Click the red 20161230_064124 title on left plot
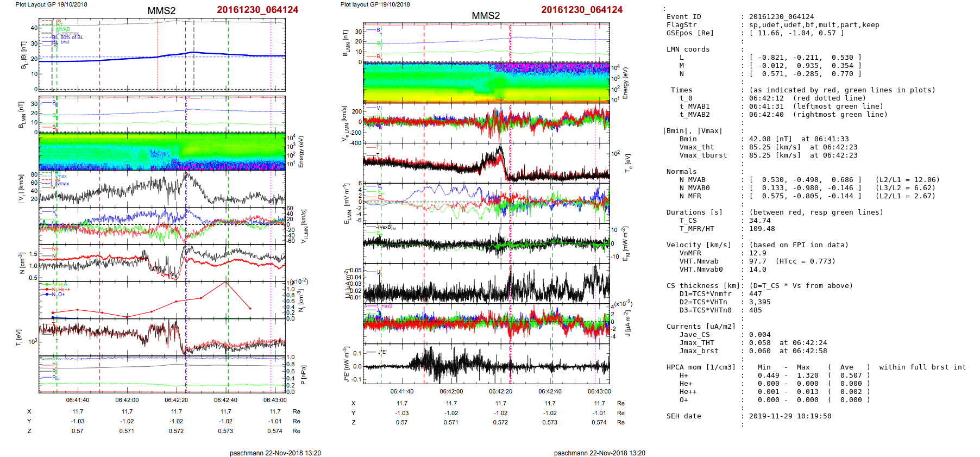Image resolution: width=980 pixels, height=457 pixels. coord(257,10)
